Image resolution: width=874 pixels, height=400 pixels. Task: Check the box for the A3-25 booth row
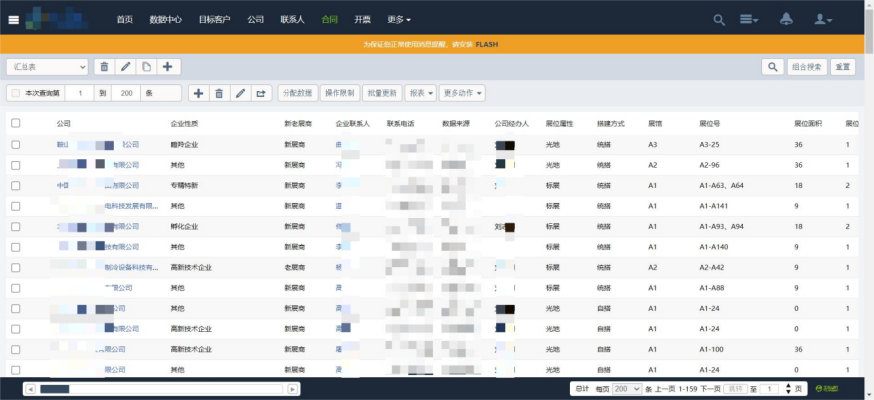(x=15, y=145)
